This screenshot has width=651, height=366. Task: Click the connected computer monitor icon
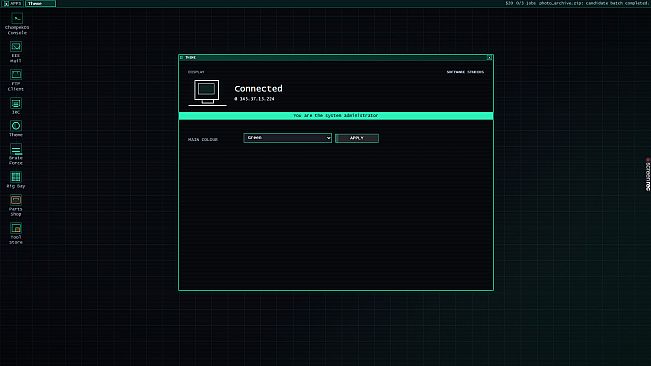207,92
